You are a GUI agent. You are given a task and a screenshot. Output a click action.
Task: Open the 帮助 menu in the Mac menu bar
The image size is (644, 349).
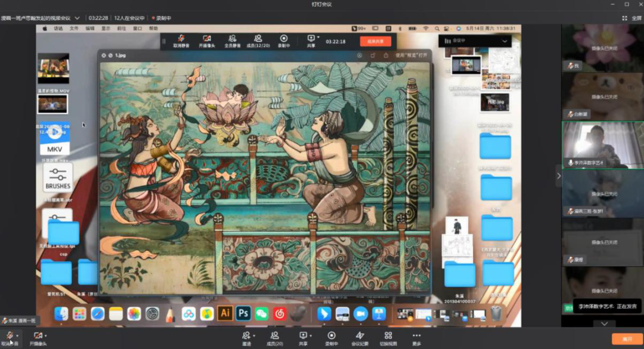(x=153, y=29)
